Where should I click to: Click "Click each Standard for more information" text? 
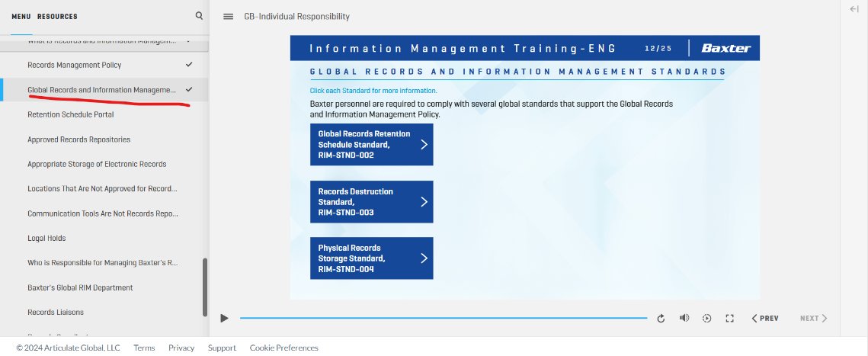point(373,90)
